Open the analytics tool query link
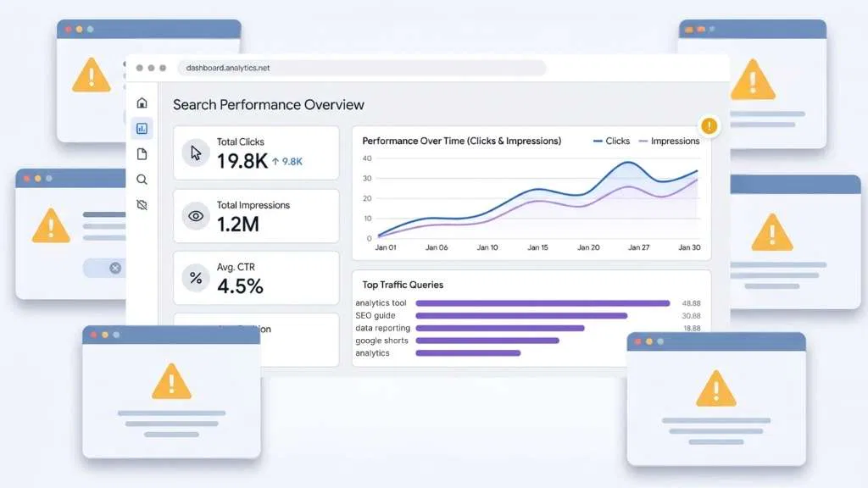The image size is (868, 488). coord(381,302)
